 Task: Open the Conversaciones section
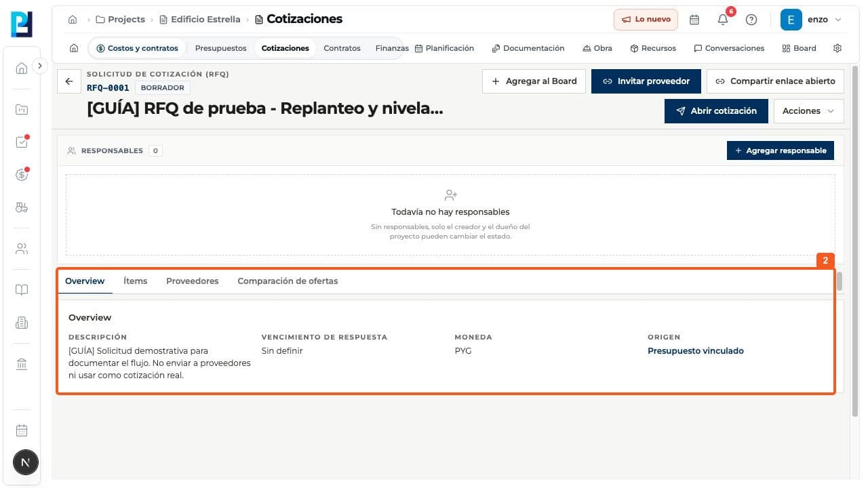pyautogui.click(x=729, y=48)
